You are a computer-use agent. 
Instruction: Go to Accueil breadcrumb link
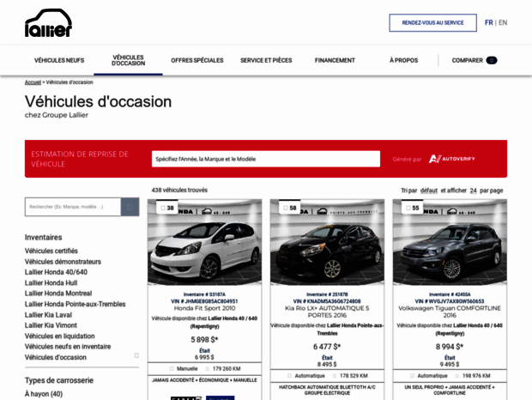pyautogui.click(x=33, y=82)
